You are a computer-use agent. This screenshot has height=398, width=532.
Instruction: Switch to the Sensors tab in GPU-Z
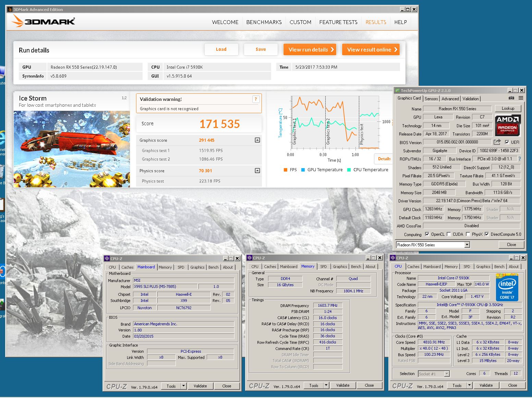tap(431, 98)
